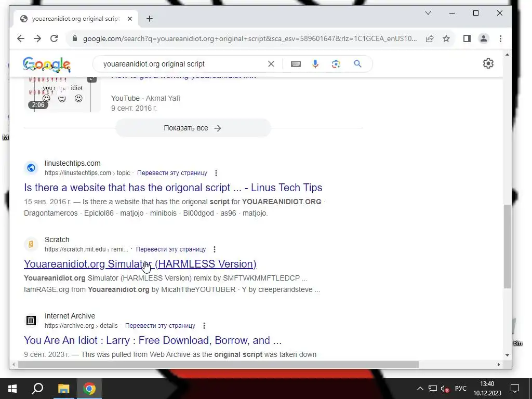532x399 pixels.
Task: Select the youareanidiot.org original script tab
Action: coord(76,19)
